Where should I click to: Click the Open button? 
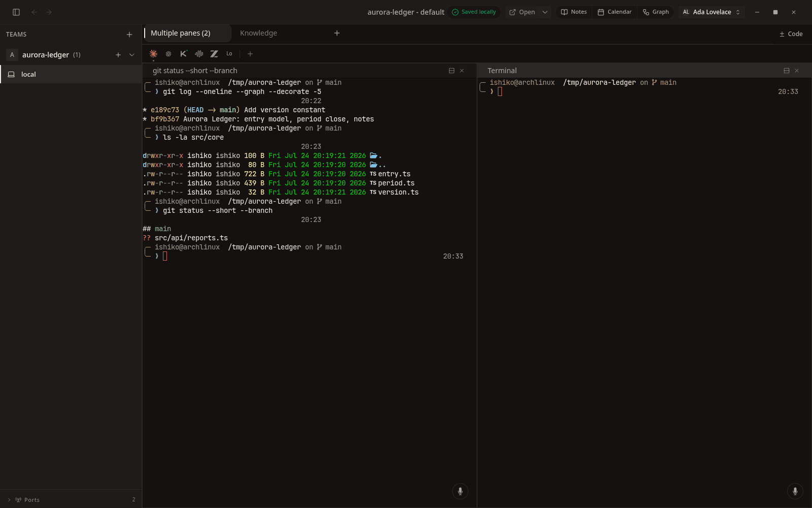[x=522, y=12]
